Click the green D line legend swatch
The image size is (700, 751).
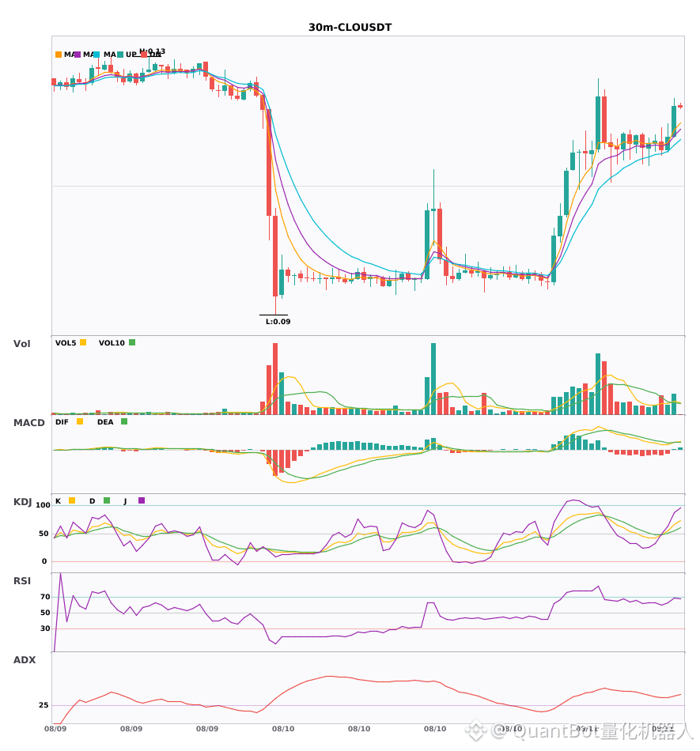pos(107,500)
